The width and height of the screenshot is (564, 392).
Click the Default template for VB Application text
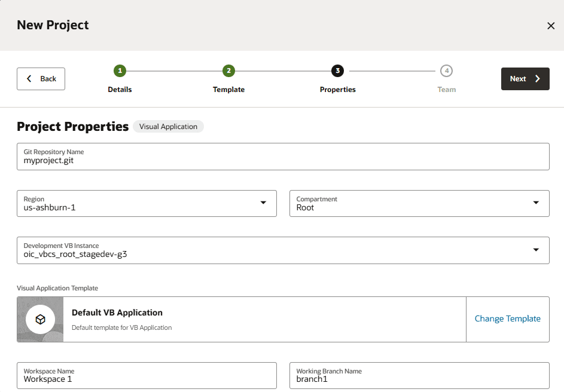(121, 327)
